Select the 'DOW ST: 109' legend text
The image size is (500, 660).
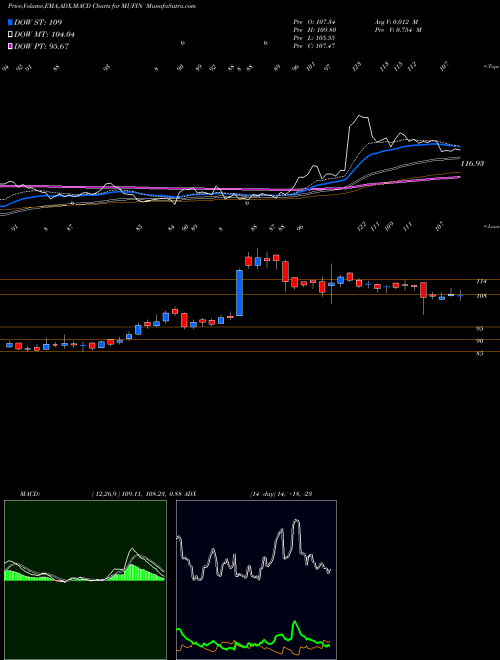[38, 22]
